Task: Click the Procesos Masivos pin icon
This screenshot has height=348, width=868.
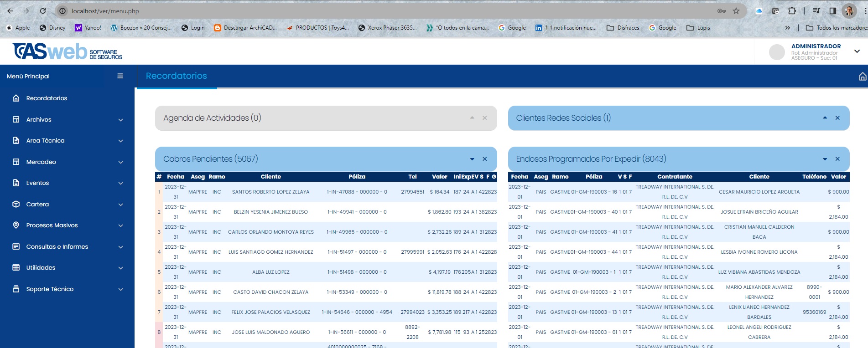Action: tap(16, 225)
